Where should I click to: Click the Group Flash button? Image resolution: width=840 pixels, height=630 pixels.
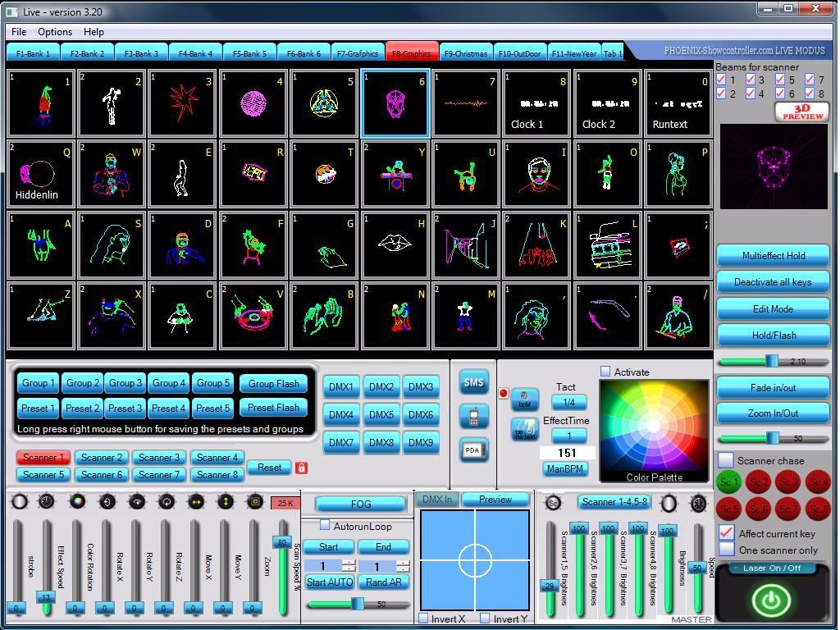[x=274, y=384]
